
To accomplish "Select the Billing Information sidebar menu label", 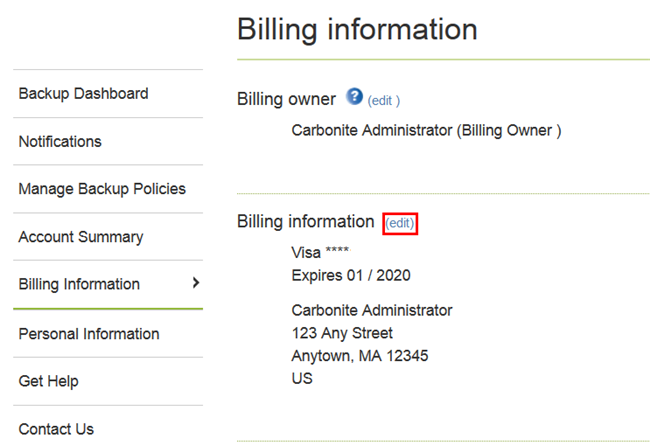I will click(79, 284).
